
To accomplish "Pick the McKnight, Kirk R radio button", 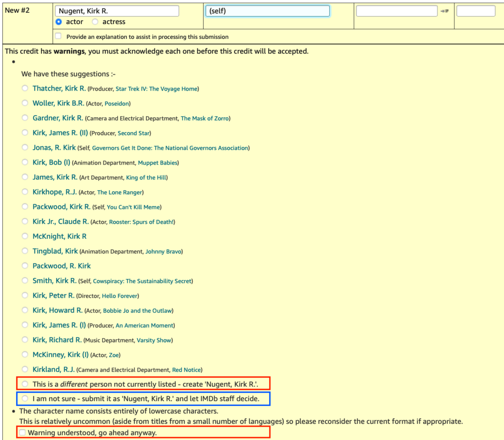I will 25,236.
